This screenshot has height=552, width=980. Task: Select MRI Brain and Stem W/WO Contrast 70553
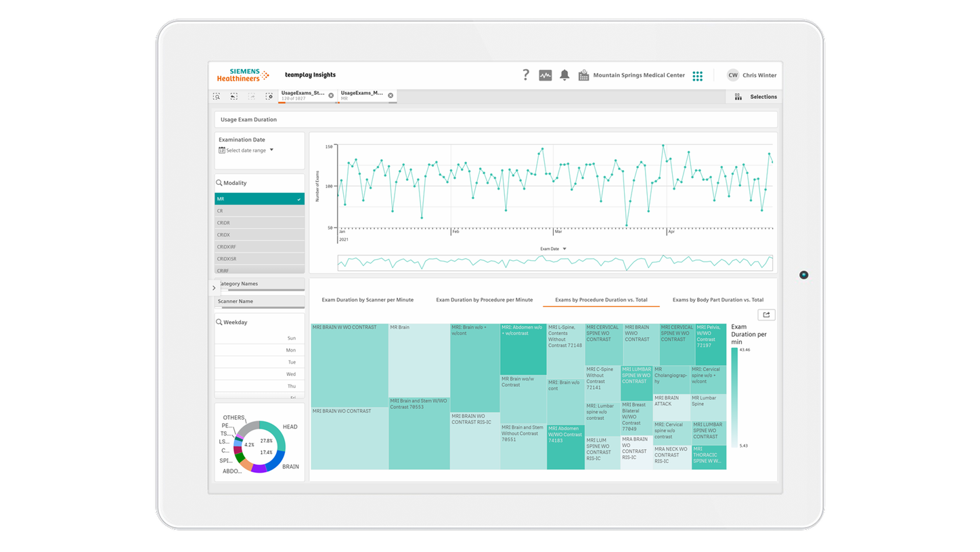(x=420, y=433)
